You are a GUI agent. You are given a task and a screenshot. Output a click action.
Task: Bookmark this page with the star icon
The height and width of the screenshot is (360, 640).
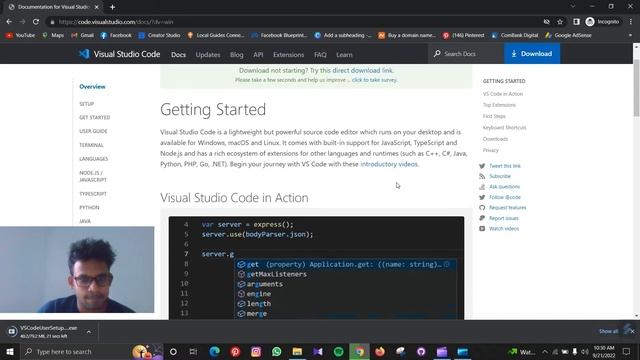click(x=560, y=22)
